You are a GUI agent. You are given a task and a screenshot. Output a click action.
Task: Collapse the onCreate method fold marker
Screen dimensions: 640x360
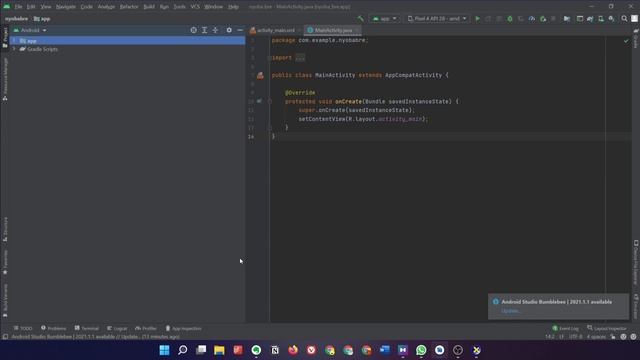[270, 101]
